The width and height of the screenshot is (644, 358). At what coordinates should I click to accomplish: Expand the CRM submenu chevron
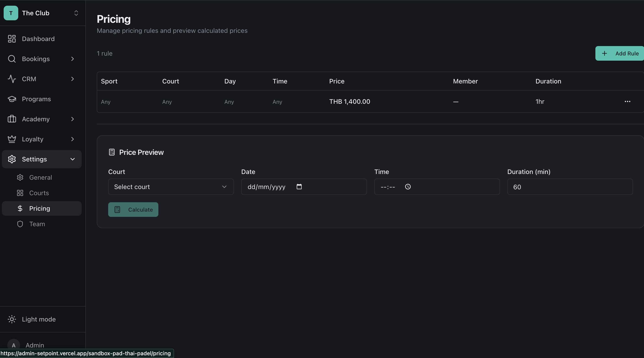click(x=73, y=79)
